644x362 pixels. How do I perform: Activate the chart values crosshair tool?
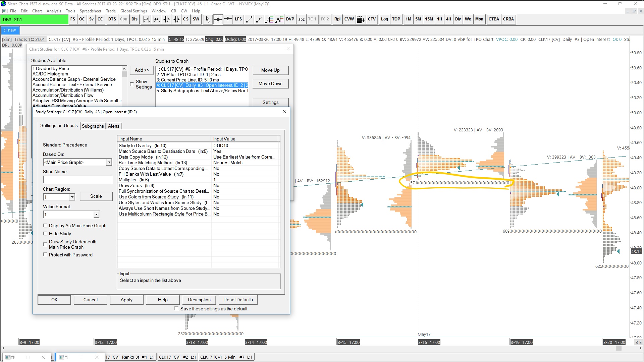(x=218, y=19)
